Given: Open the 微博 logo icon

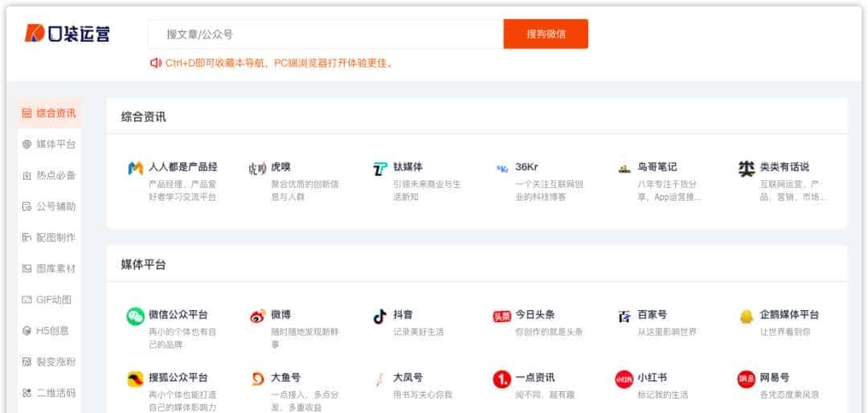Looking at the screenshot, I should point(257,316).
